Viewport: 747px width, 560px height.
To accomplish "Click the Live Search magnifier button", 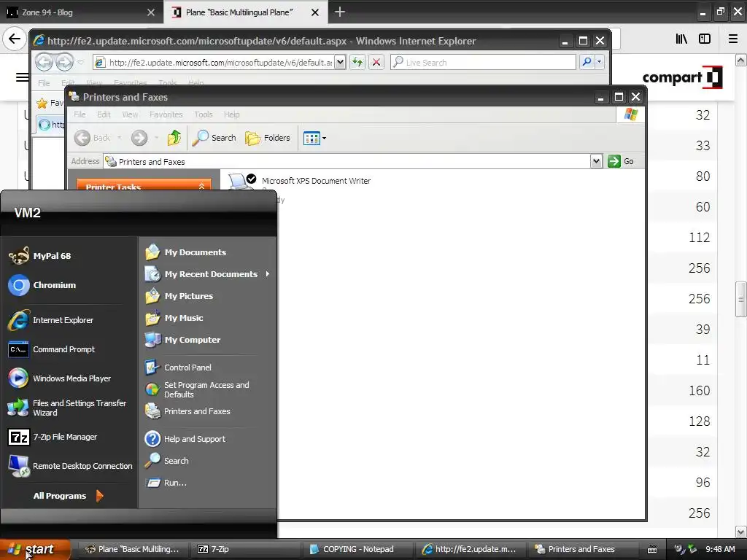I will click(x=587, y=62).
